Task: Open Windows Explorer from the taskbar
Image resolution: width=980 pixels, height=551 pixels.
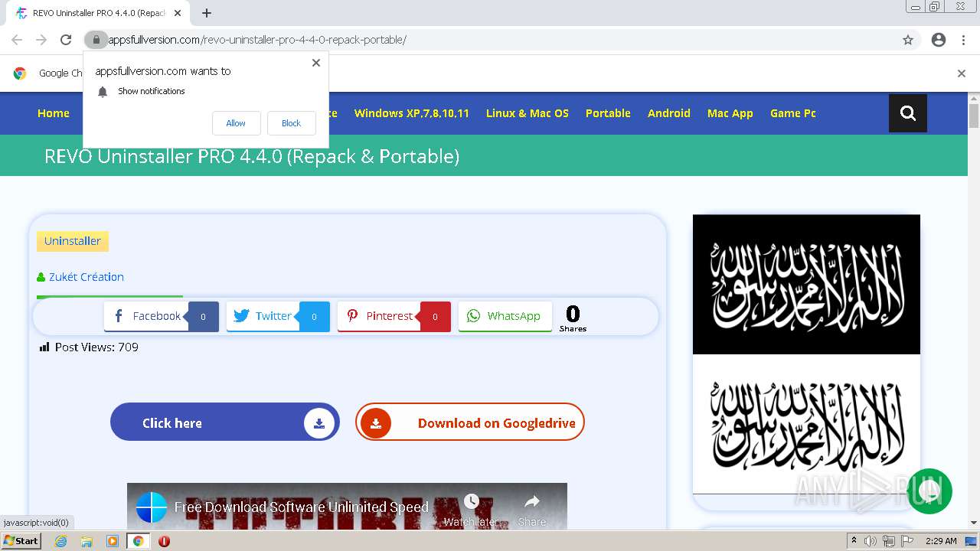Action: tap(87, 541)
